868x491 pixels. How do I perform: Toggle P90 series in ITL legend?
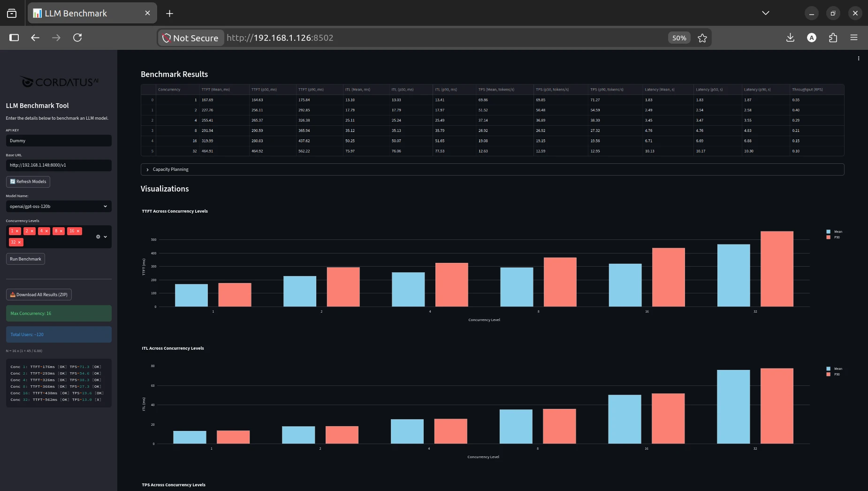(833, 374)
